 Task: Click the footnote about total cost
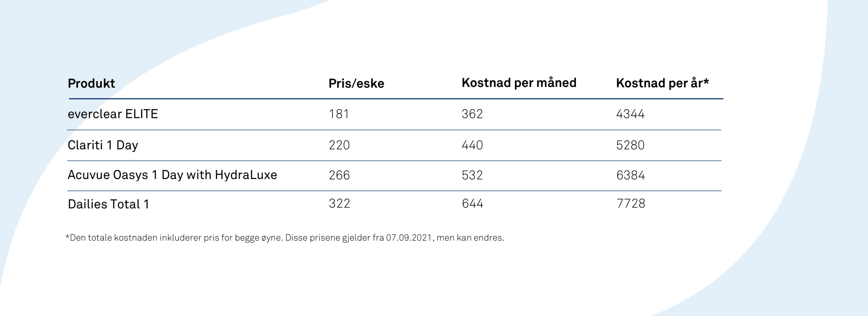285,238
